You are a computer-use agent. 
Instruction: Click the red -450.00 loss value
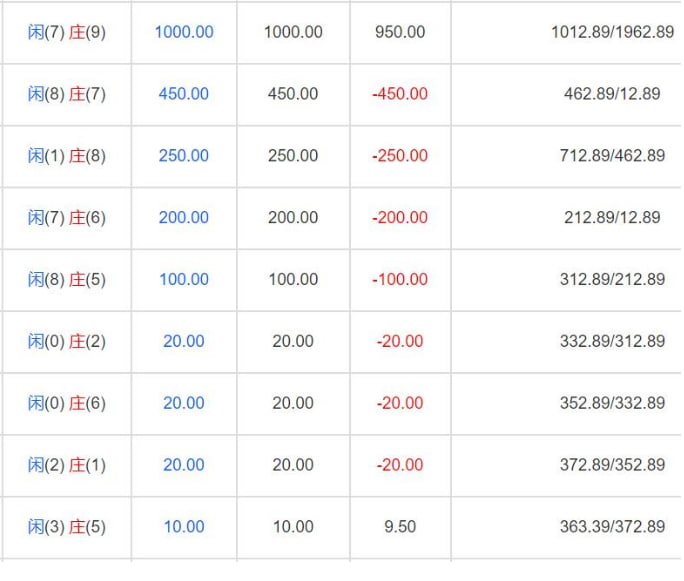[400, 94]
